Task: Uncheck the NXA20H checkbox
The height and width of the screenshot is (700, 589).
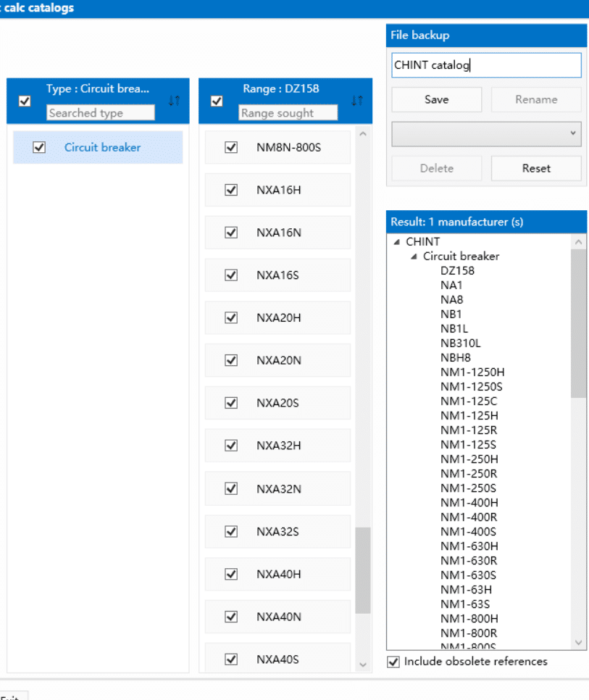Action: (231, 318)
